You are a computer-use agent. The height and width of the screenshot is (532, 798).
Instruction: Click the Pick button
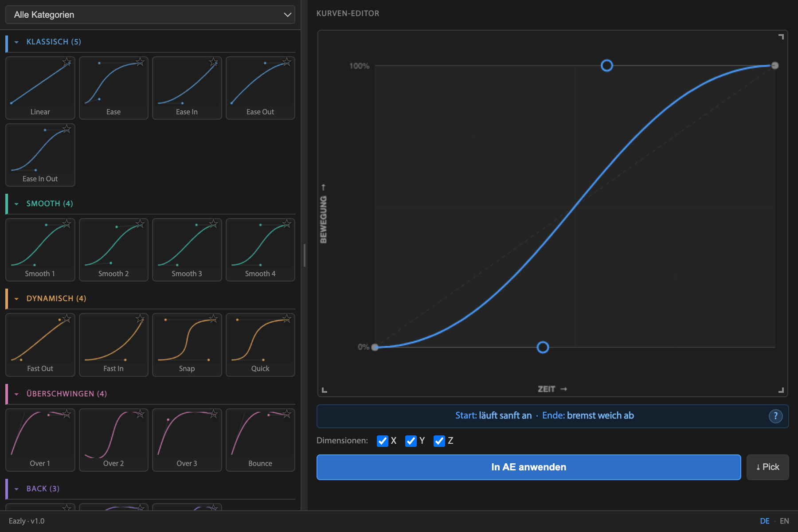767,467
